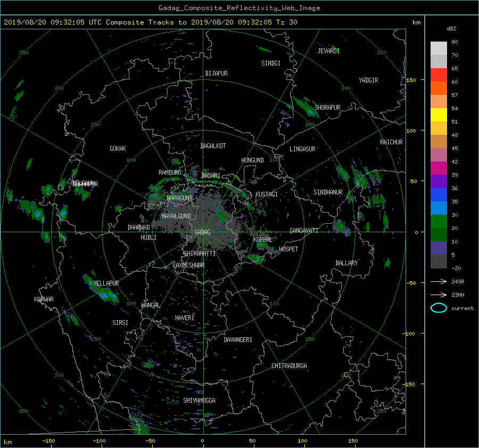The height and width of the screenshot is (448, 479).
Task: Select the HUNGUND label
Action: pyautogui.click(x=252, y=160)
